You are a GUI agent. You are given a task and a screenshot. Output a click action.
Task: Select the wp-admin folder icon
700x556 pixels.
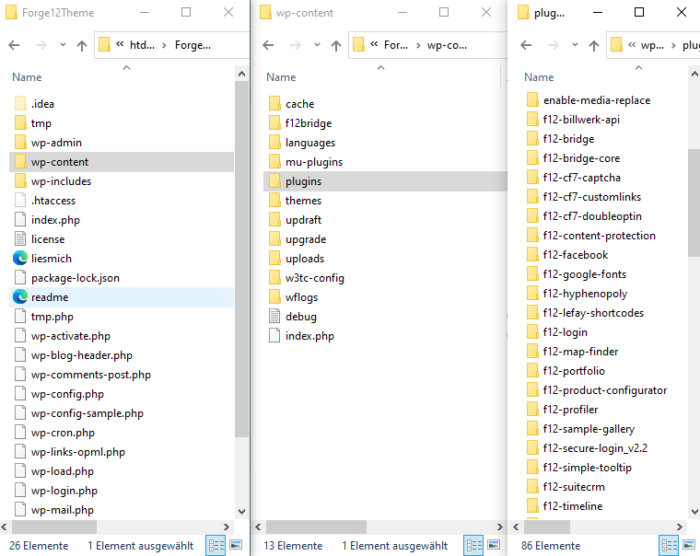tap(20, 142)
